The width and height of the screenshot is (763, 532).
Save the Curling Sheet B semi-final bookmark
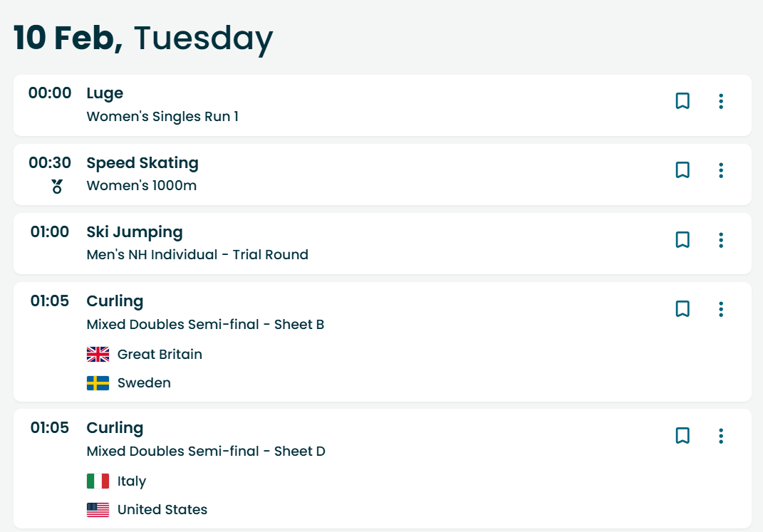682,309
